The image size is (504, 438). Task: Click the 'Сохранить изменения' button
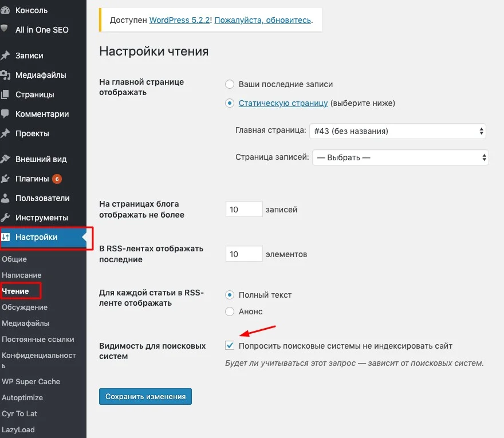[145, 396]
